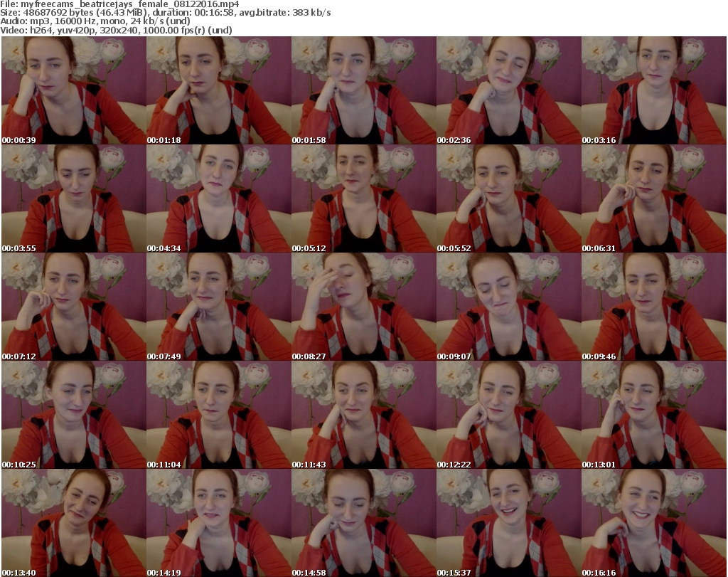Image resolution: width=728 pixels, height=577 pixels.
Task: Click the 'File:' name header line
Action: (119, 4)
